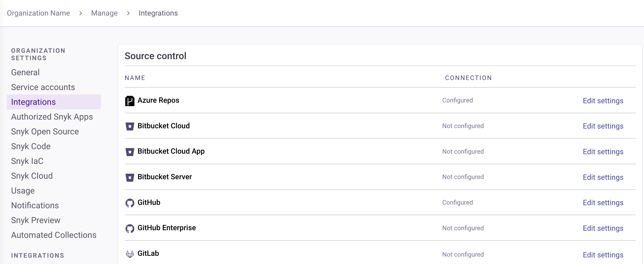This screenshot has width=644, height=264.
Task: Select Automated Collections in the sidebar
Action: tap(54, 235)
